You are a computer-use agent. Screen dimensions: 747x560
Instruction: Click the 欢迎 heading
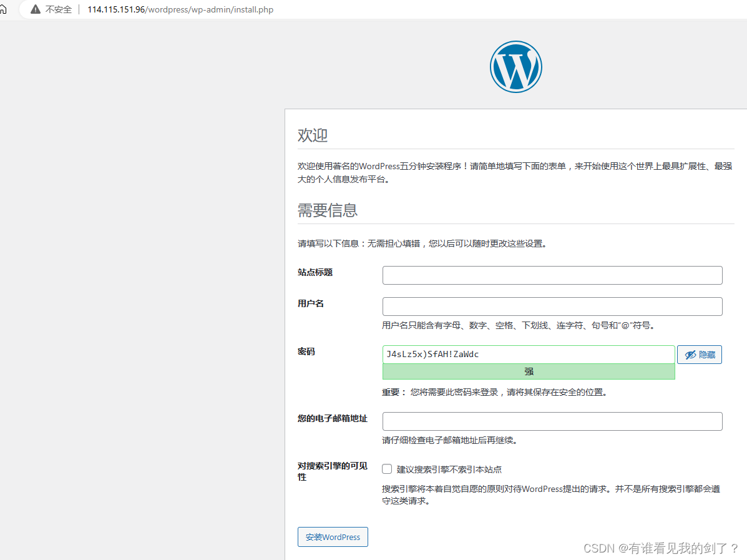coord(313,135)
